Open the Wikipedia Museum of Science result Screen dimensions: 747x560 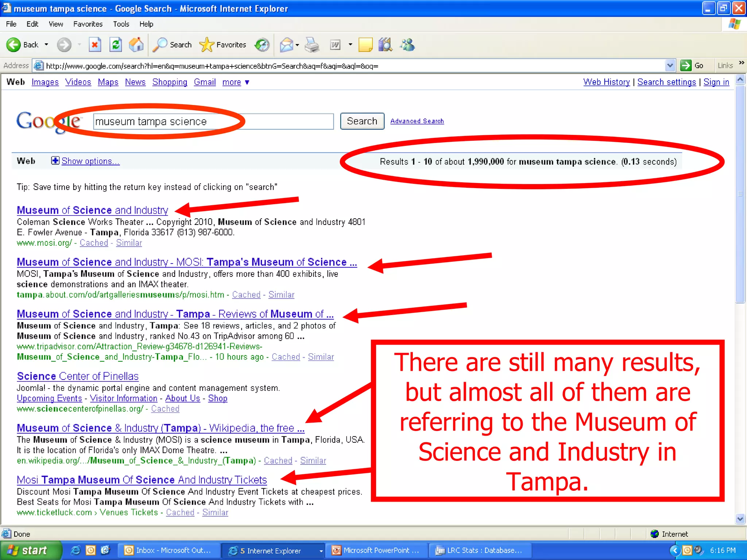[x=160, y=428]
